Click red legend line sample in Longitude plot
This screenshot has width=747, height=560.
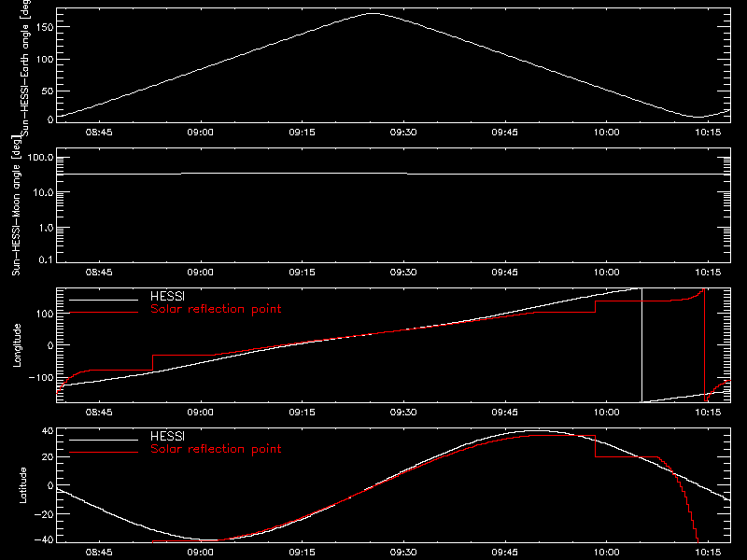coord(104,313)
